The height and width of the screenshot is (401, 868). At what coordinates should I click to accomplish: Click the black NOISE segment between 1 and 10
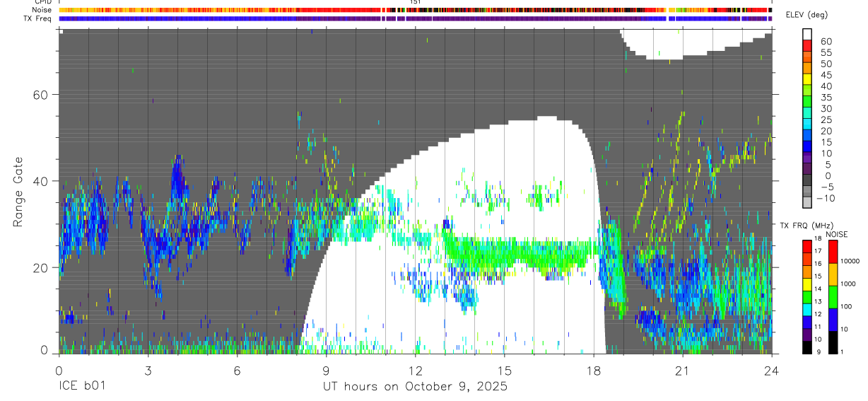pos(833,342)
